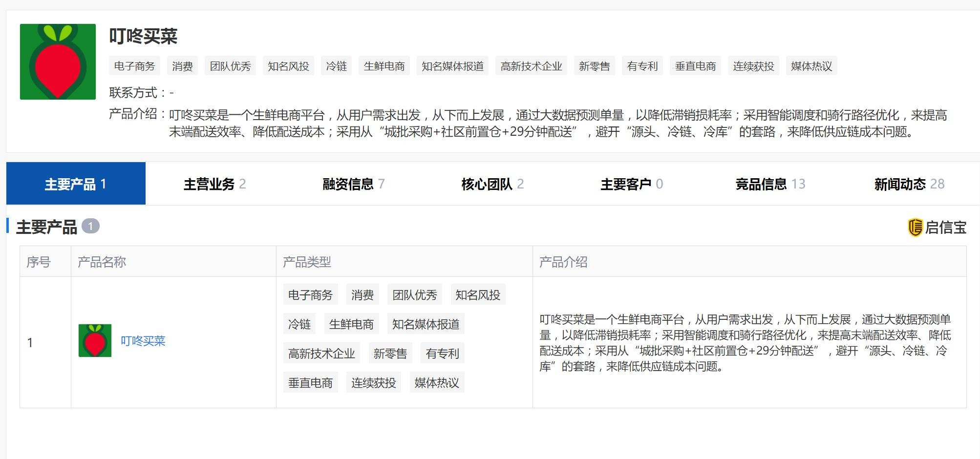Image resolution: width=980 pixels, height=459 pixels.
Task: Select the 高新技术企业 tag in the 产品类型 cell
Action: click(321, 354)
